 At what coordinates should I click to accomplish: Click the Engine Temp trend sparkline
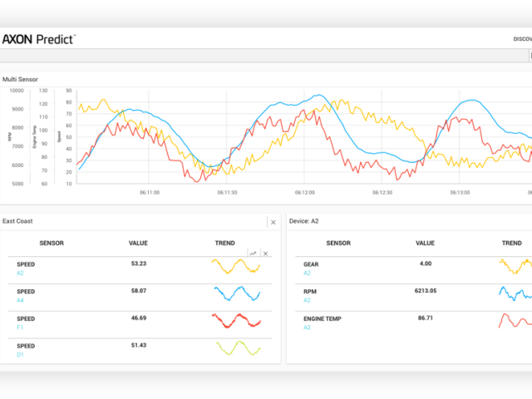click(x=515, y=321)
